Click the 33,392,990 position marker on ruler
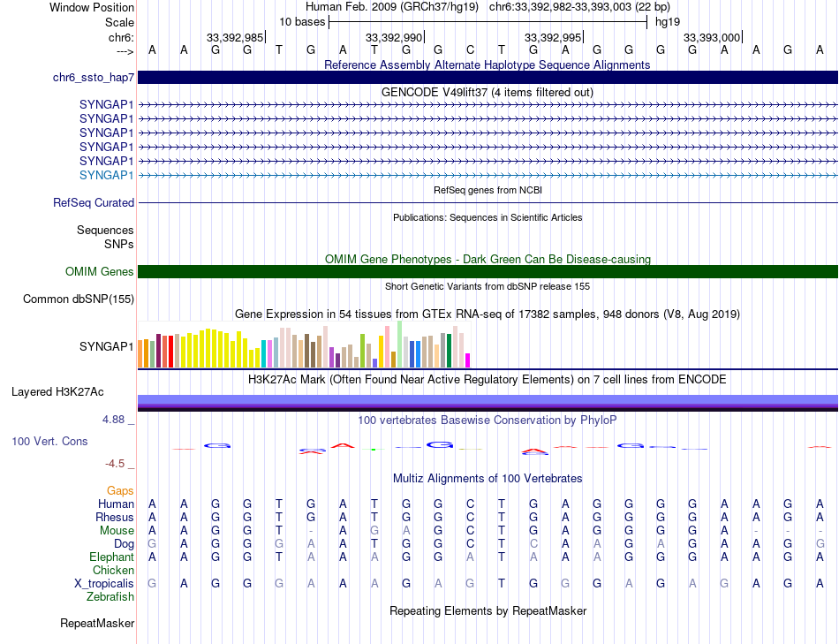 pyautogui.click(x=394, y=38)
